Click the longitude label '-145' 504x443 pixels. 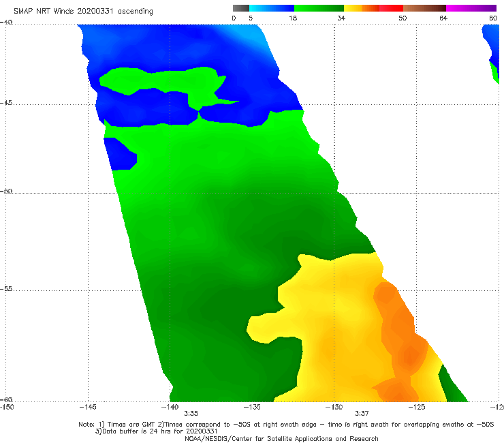(88, 407)
